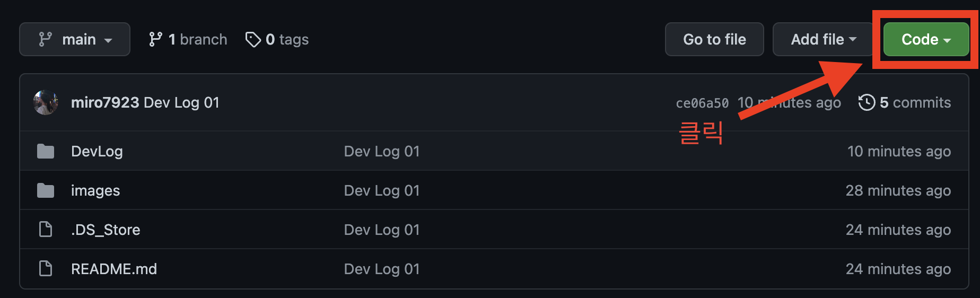Screen dimensions: 980x298
Task: Open the main branch selector dropdown
Action: (75, 39)
